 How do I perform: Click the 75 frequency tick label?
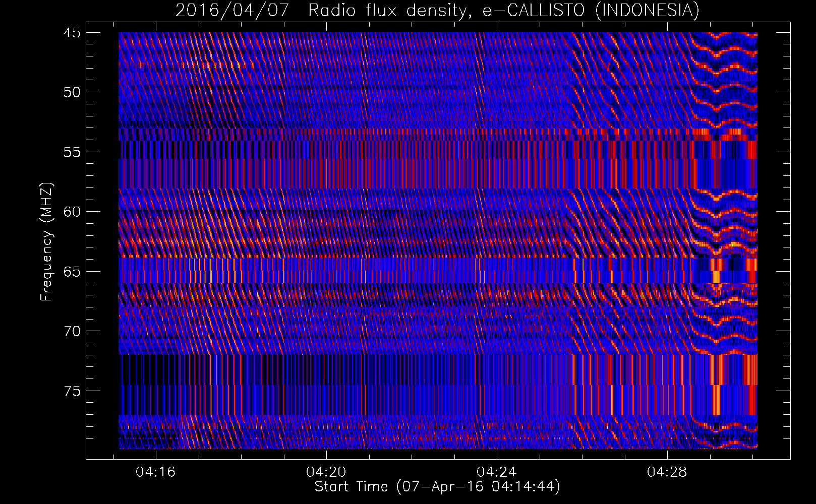pos(72,391)
